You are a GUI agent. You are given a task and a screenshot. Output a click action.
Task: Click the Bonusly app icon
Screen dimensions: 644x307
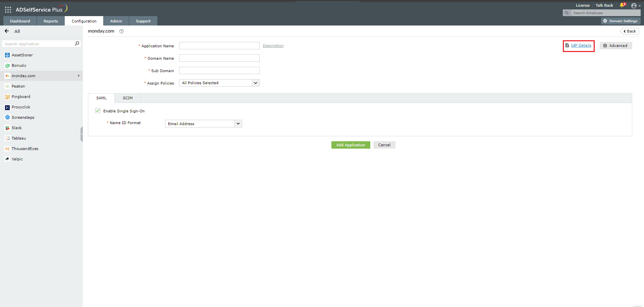coord(7,65)
